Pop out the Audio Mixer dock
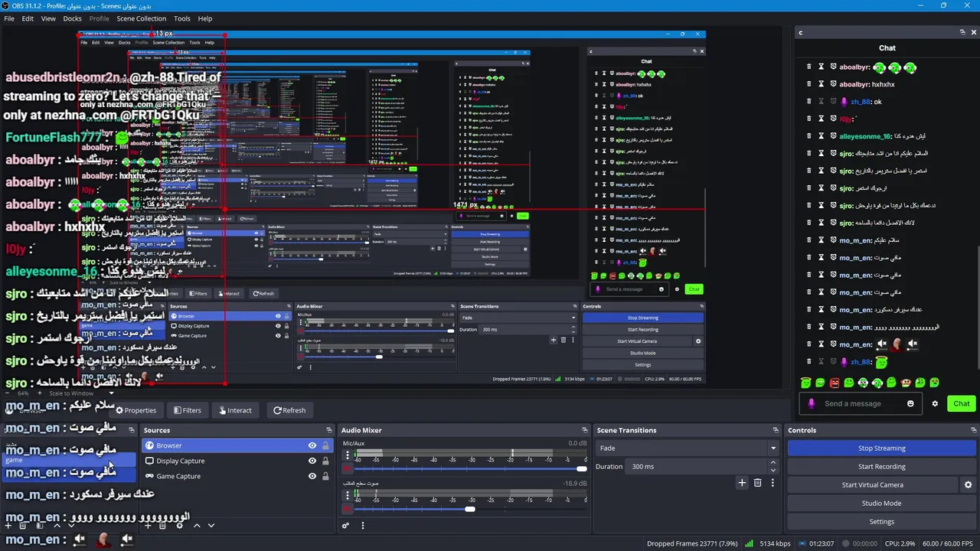 [x=585, y=430]
